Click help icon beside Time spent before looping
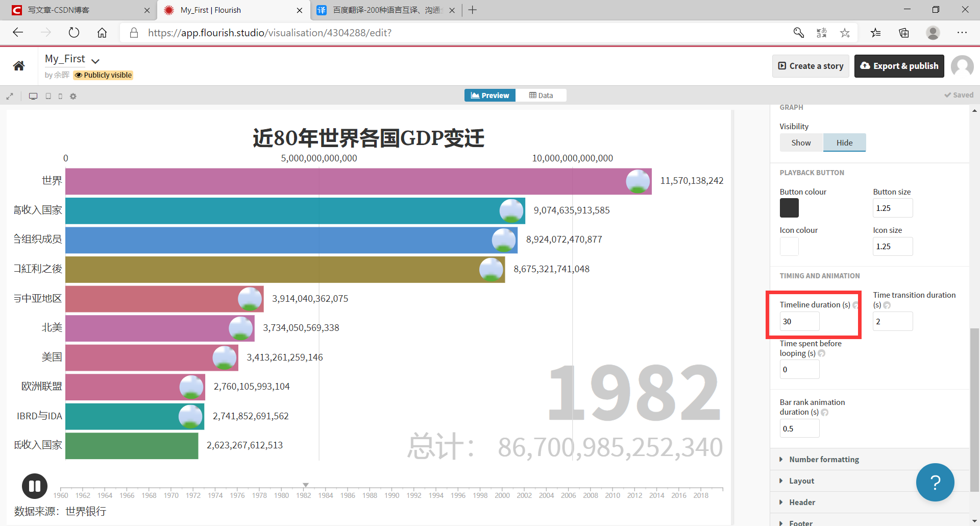This screenshot has width=980, height=526. [821, 353]
